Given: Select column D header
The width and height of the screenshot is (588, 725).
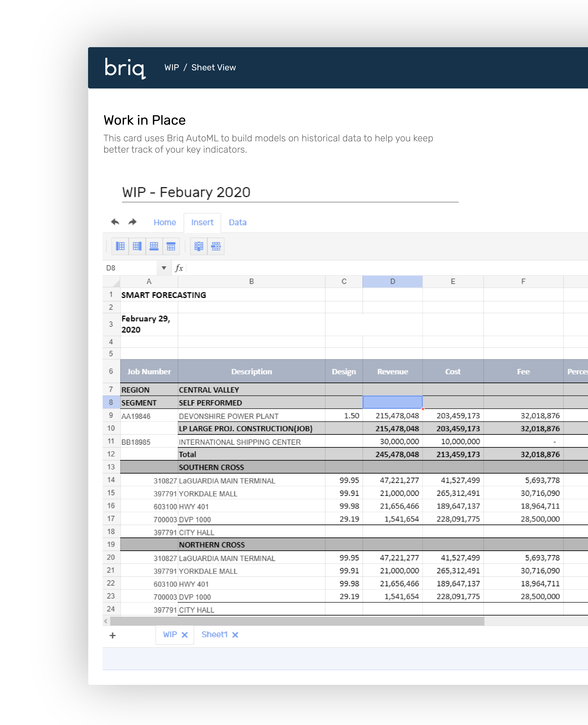Looking at the screenshot, I should [392, 282].
